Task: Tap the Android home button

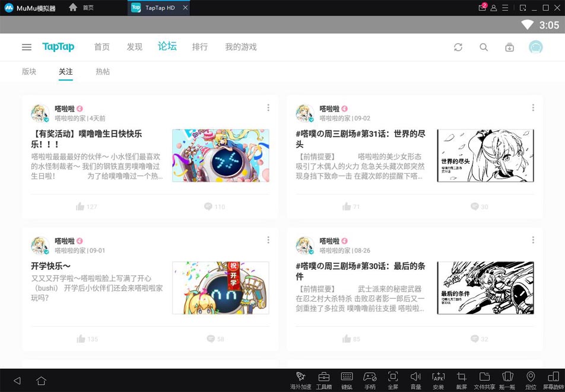Action: click(42, 381)
